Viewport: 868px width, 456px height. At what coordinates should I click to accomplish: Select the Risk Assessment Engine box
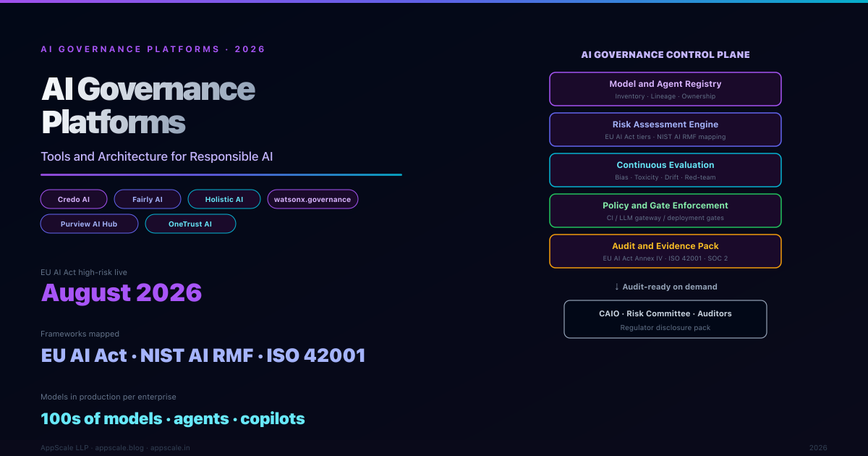(x=665, y=130)
